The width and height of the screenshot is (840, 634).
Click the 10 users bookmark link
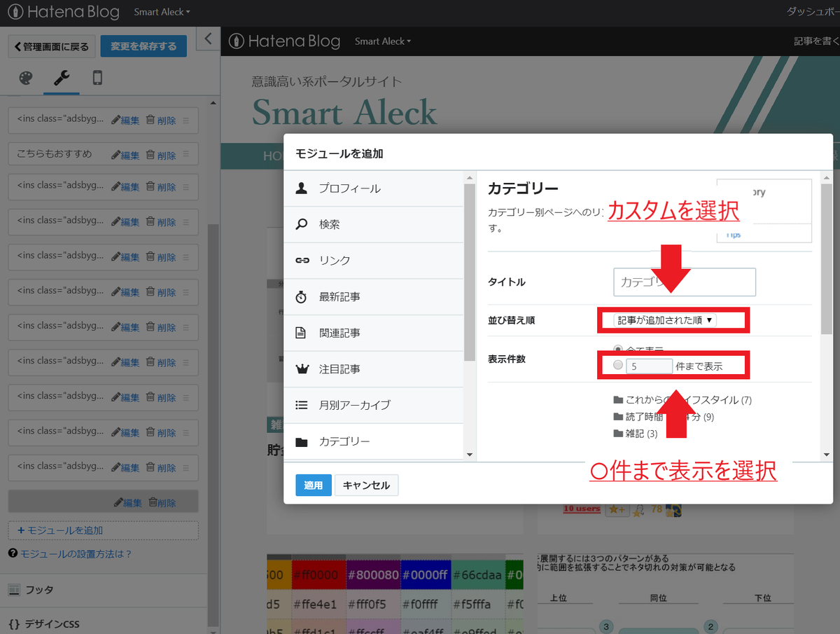click(582, 509)
